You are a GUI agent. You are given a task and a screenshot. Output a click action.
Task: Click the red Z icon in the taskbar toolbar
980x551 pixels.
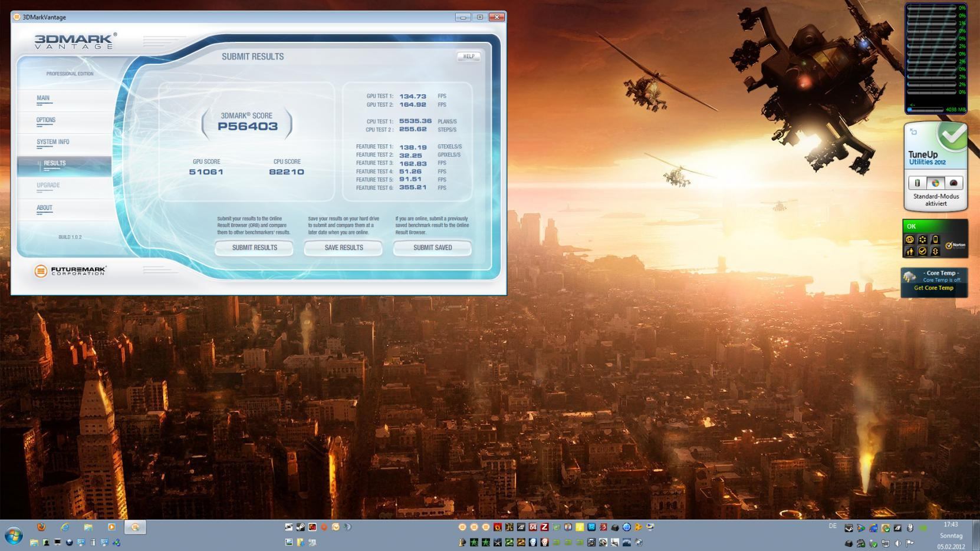pos(544,527)
